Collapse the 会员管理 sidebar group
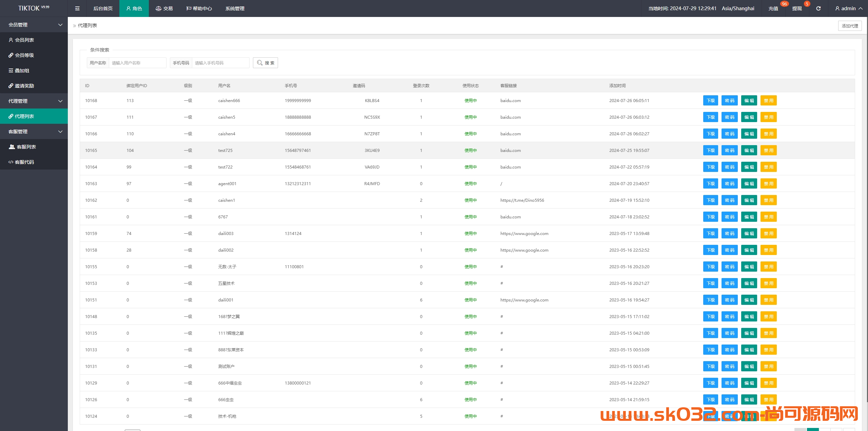 tap(34, 25)
